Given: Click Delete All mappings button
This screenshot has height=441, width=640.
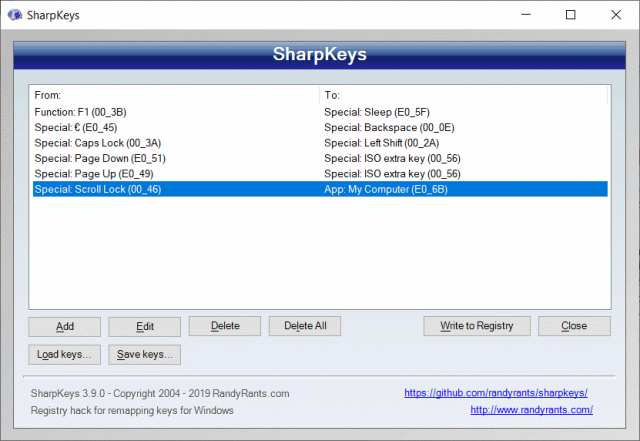Looking at the screenshot, I should pos(305,326).
